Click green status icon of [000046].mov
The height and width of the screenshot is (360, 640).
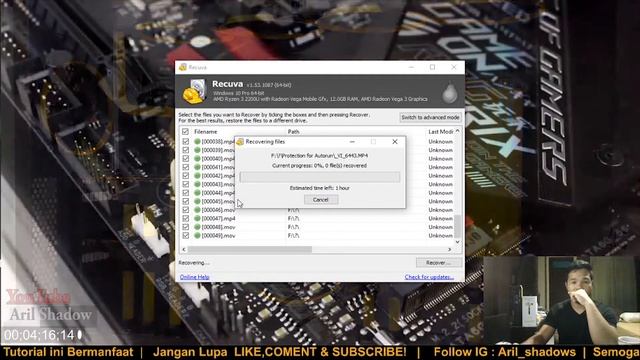pos(197,210)
